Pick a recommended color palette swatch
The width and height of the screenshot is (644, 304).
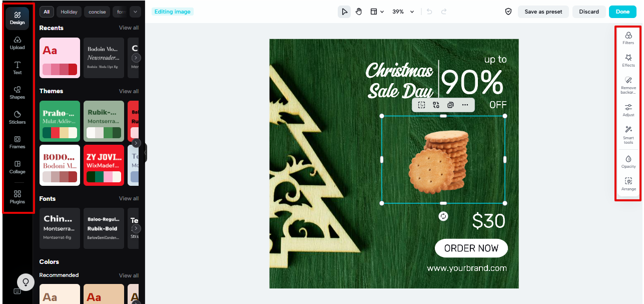click(x=60, y=294)
